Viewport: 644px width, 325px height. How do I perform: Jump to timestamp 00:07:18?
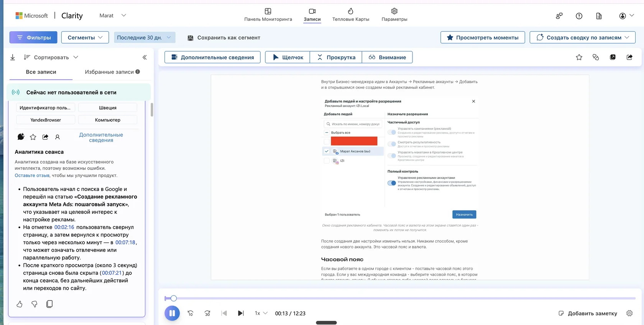125,242
